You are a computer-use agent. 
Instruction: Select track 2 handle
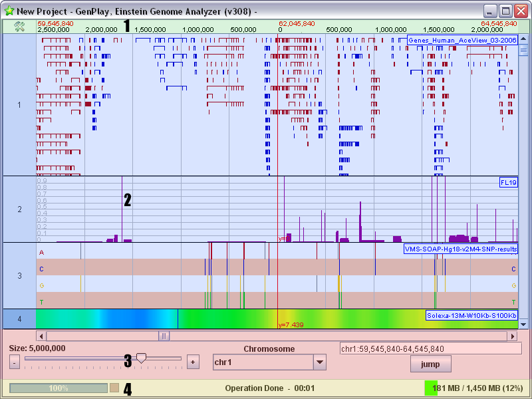point(19,209)
